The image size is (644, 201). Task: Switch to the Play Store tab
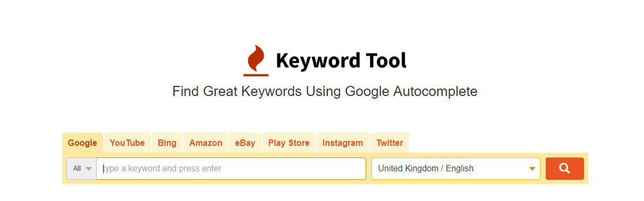[289, 143]
